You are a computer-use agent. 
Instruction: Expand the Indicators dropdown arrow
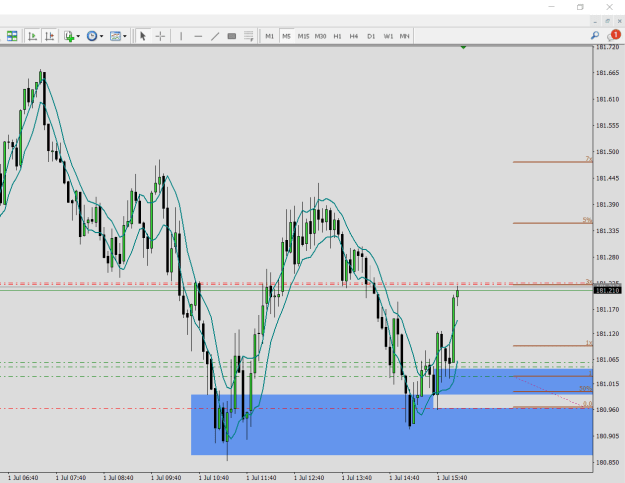click(78, 36)
